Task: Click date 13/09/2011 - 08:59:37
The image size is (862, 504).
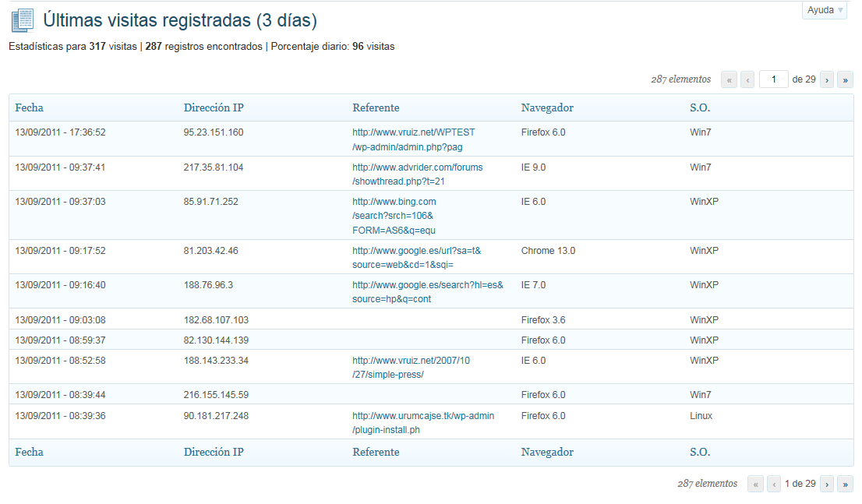Action: click(x=61, y=340)
